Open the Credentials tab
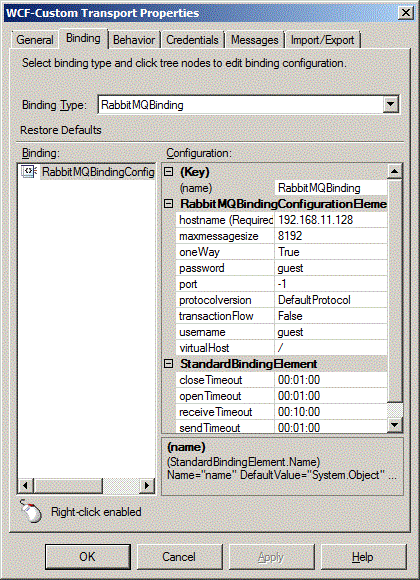Image resolution: width=420 pixels, height=580 pixels. [192, 40]
